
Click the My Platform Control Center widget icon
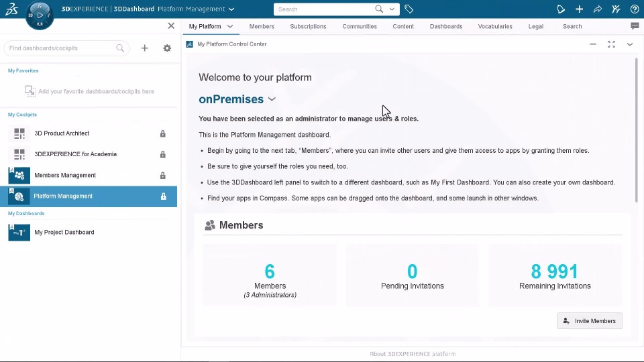[x=189, y=44]
